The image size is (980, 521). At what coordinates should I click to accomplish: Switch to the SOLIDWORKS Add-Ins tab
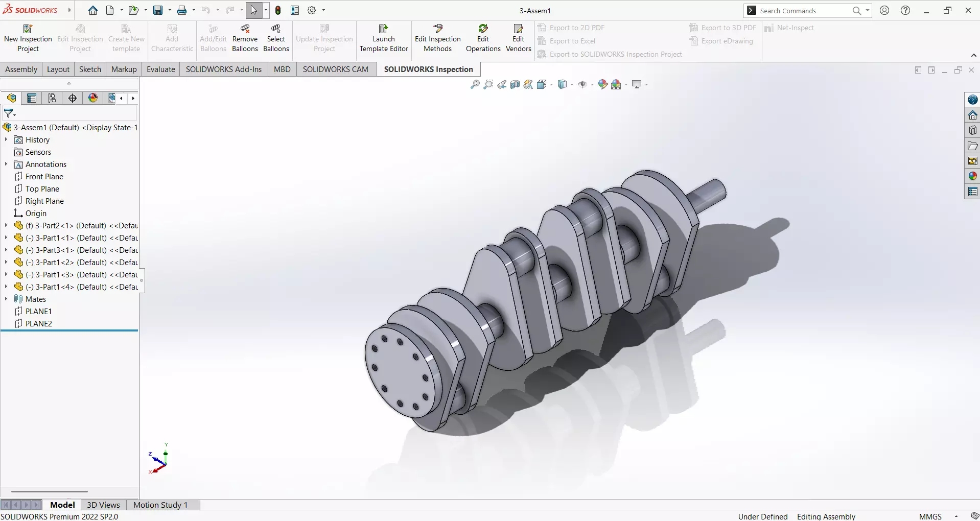[224, 69]
